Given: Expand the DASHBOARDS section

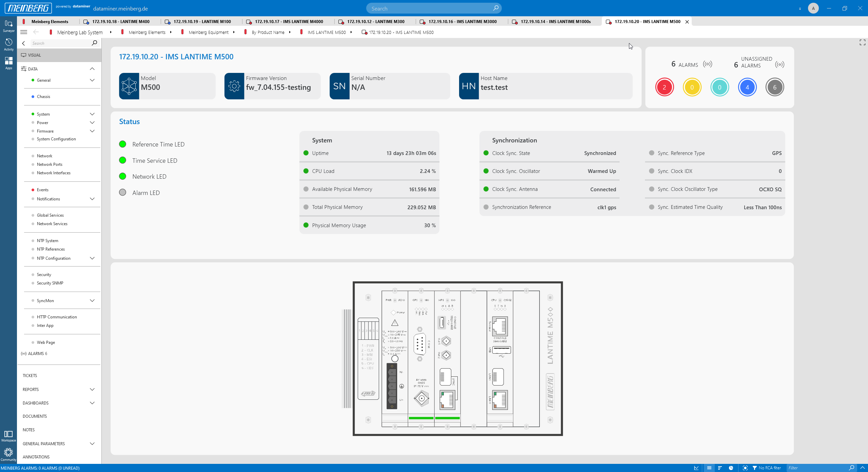Looking at the screenshot, I should click(x=92, y=403).
